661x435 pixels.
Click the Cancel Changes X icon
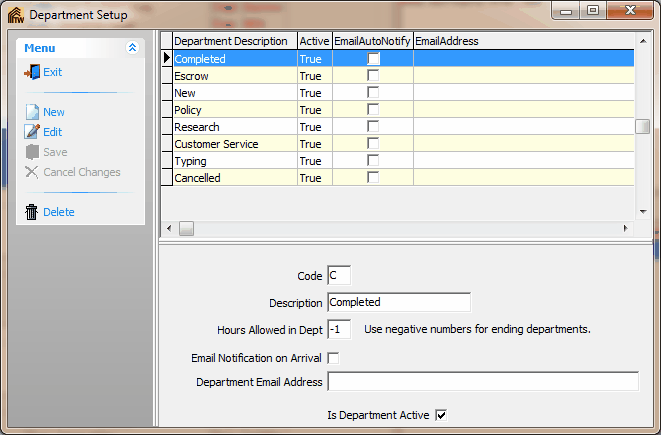pyautogui.click(x=32, y=172)
